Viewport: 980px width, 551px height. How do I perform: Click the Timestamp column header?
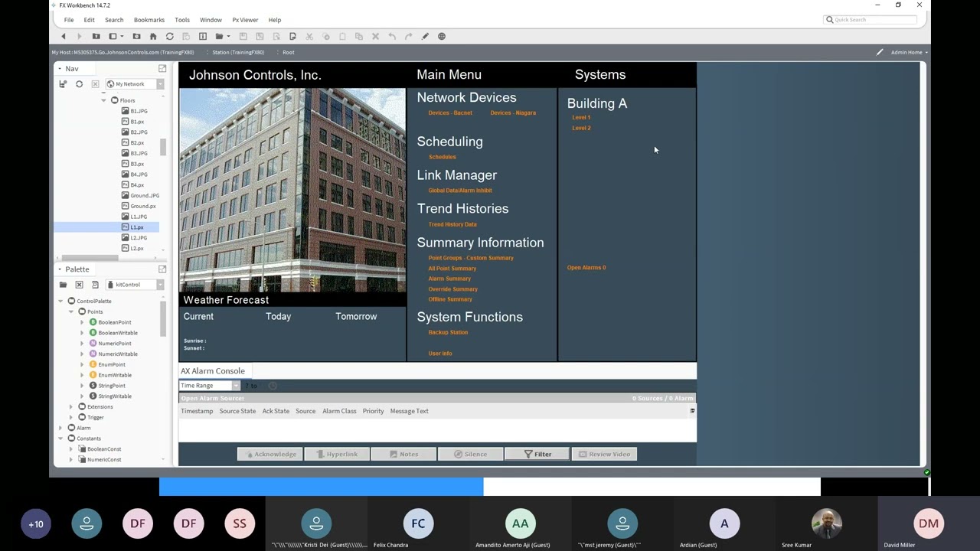(197, 411)
